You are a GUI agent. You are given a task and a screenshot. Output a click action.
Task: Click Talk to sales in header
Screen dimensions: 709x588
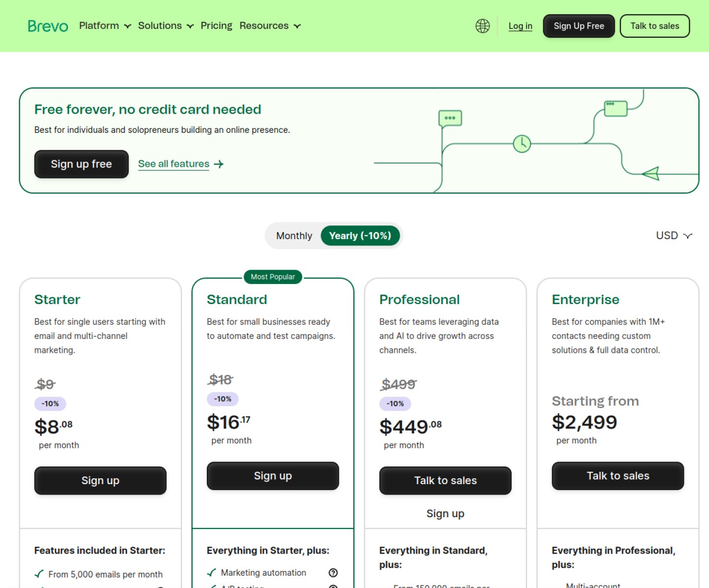pyautogui.click(x=654, y=26)
